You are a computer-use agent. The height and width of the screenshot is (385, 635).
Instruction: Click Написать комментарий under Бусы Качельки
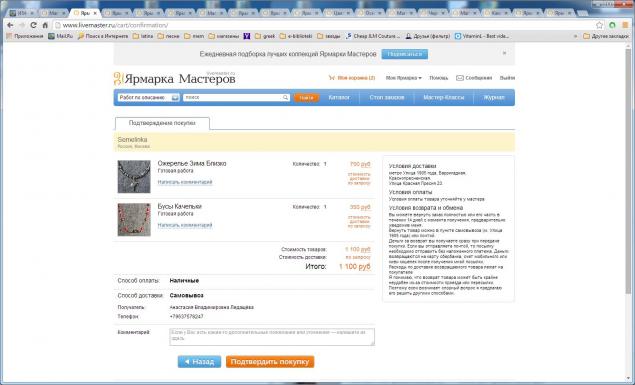coord(185,225)
